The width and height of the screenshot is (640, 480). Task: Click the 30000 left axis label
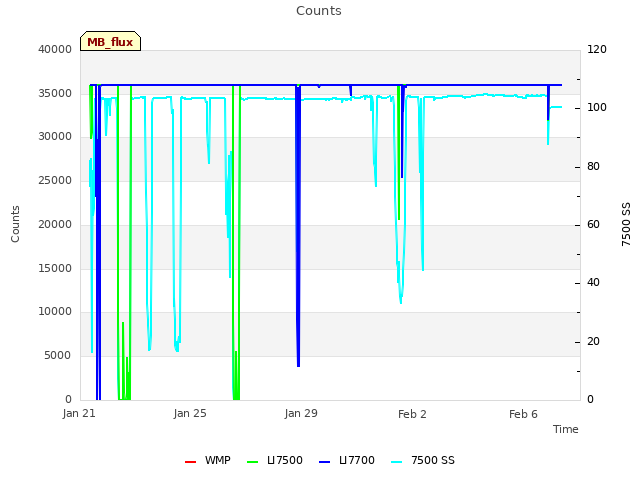point(55,136)
